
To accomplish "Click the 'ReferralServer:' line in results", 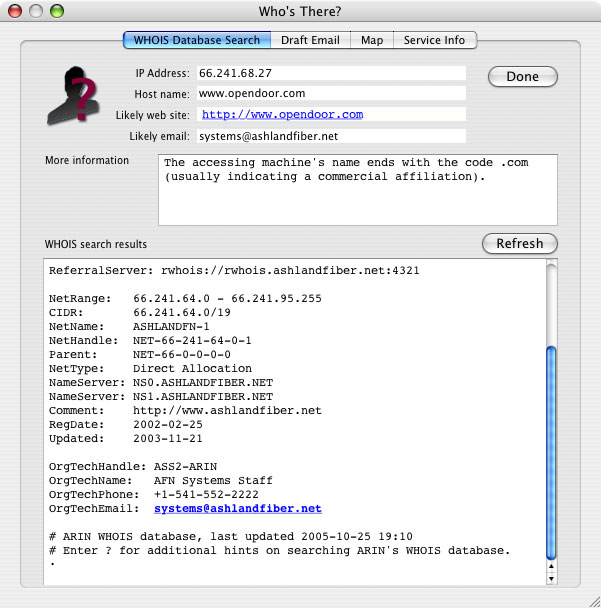I will [234, 270].
